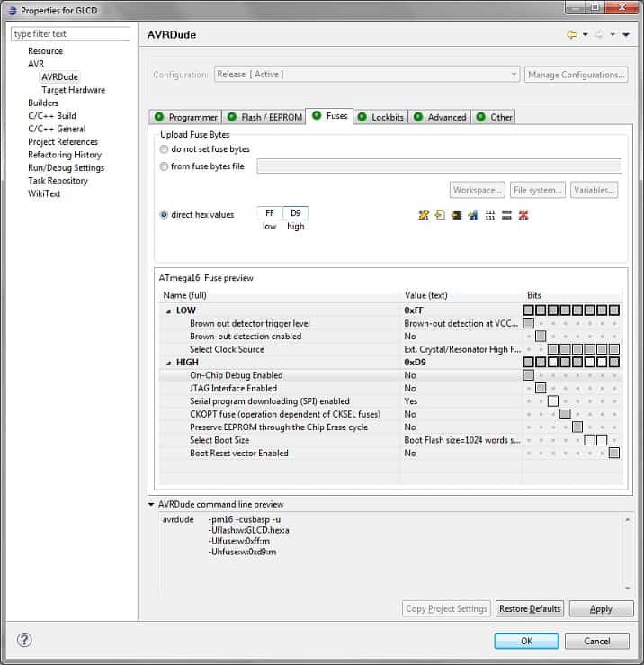Open the Back history dropdown arrow
The width and height of the screenshot is (644, 665).
[x=585, y=34]
